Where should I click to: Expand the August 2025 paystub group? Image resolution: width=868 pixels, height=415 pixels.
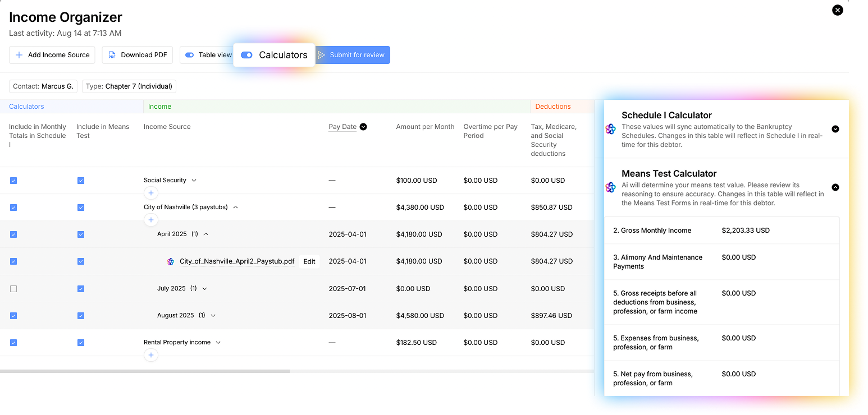(x=213, y=316)
